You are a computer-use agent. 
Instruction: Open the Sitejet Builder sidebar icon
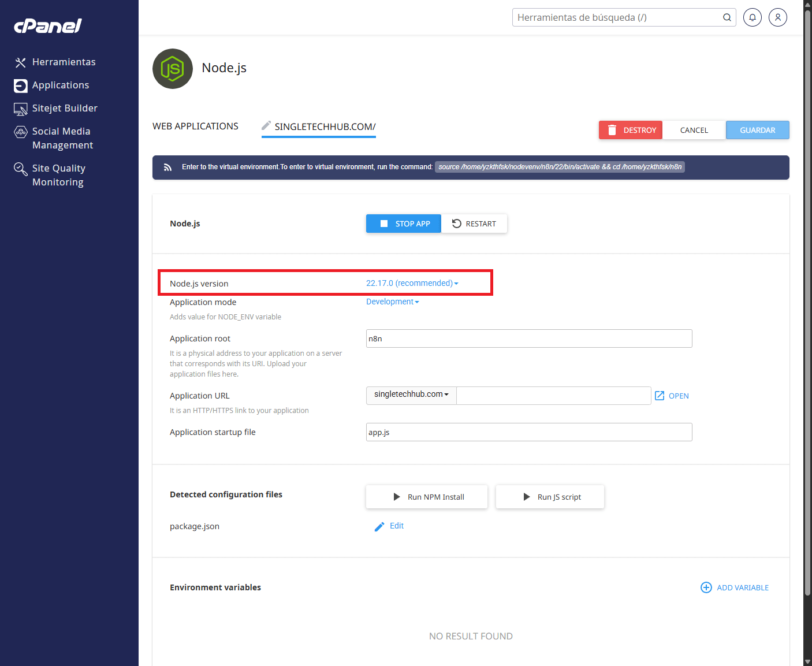point(21,109)
